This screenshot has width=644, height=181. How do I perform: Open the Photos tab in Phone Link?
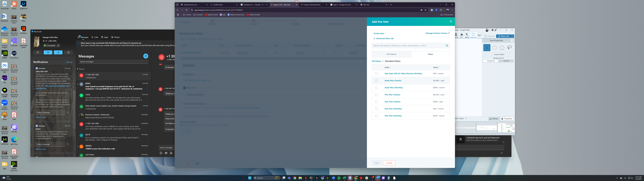click(x=115, y=37)
